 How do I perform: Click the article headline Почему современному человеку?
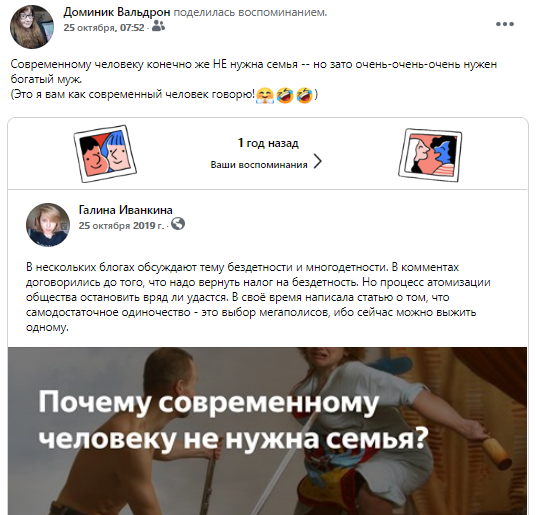pyautogui.click(x=233, y=421)
